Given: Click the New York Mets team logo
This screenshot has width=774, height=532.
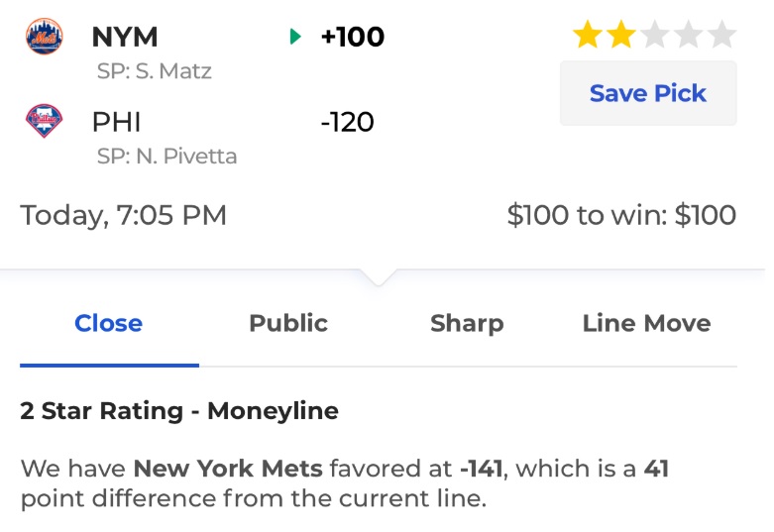Looking at the screenshot, I should coord(44,36).
